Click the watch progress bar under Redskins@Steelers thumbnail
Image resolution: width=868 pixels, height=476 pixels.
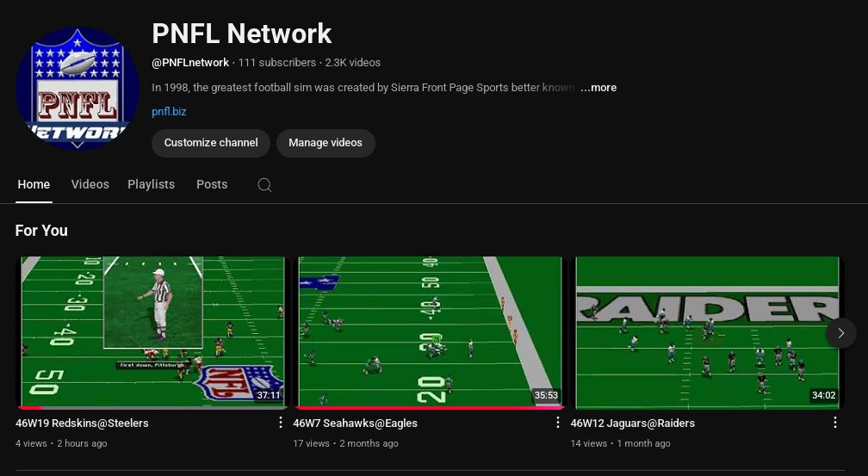pos(152,408)
